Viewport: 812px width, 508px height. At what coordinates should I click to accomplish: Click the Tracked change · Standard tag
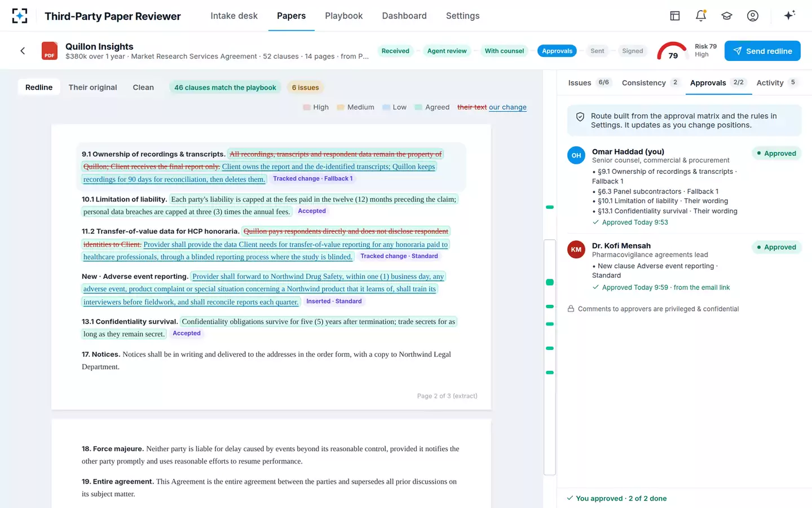[x=399, y=256]
